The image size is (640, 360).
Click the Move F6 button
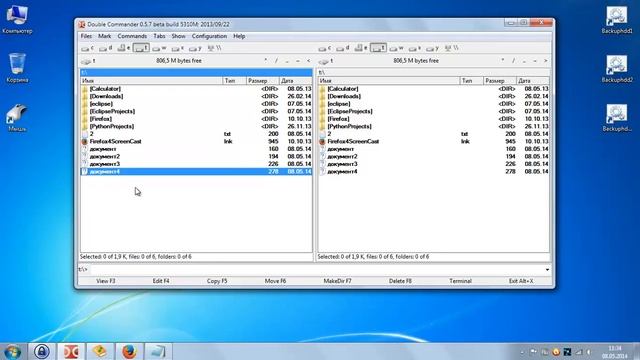275,281
